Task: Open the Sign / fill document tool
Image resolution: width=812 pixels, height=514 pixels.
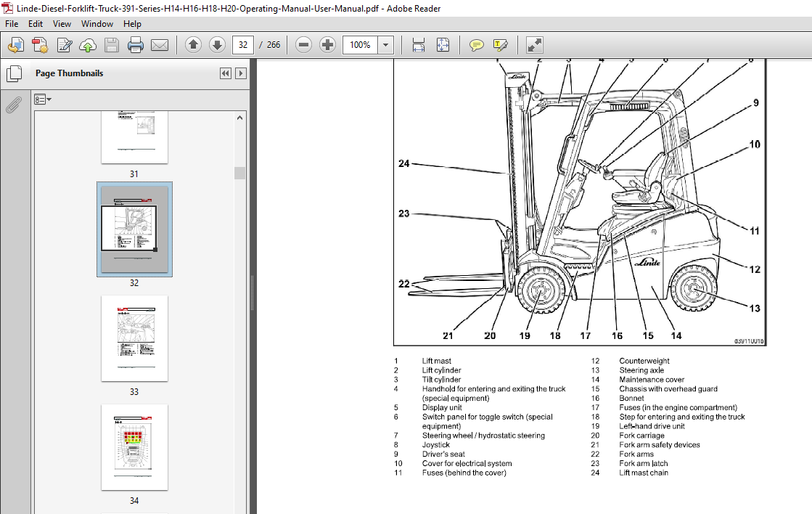Action: coord(64,45)
